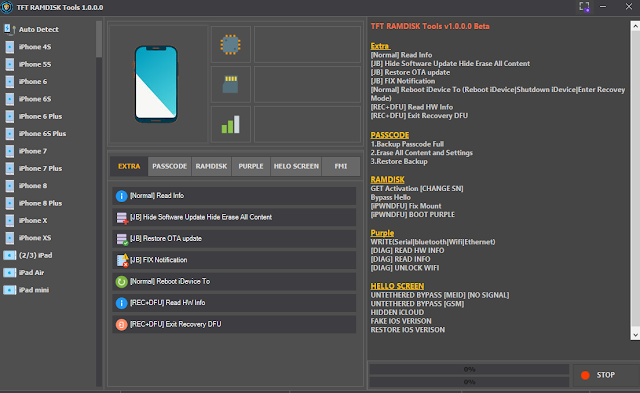Run [Normal] Read Info

tap(234, 196)
